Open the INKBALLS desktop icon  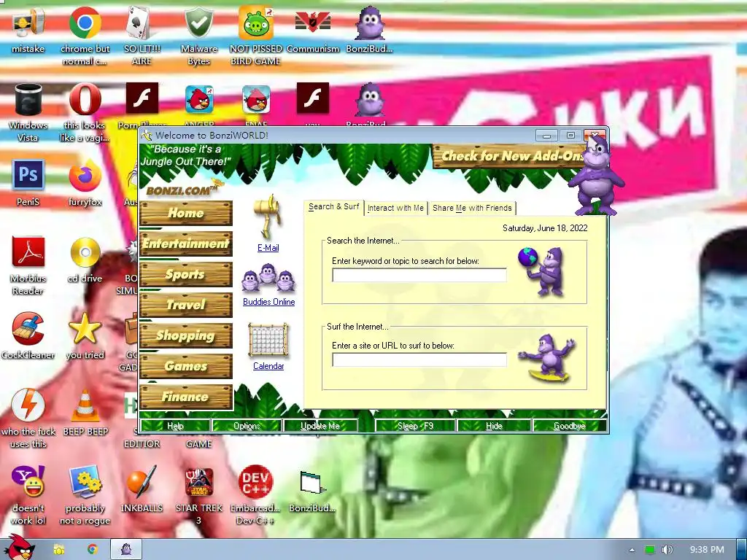pyautogui.click(x=142, y=481)
